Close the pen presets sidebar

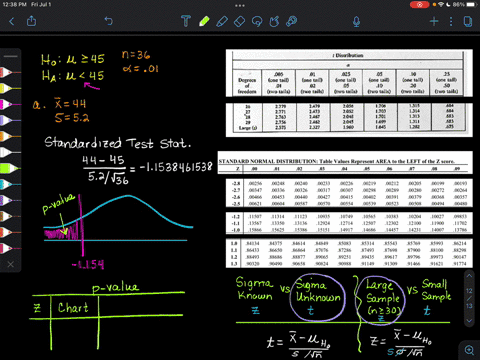tap(11, 264)
